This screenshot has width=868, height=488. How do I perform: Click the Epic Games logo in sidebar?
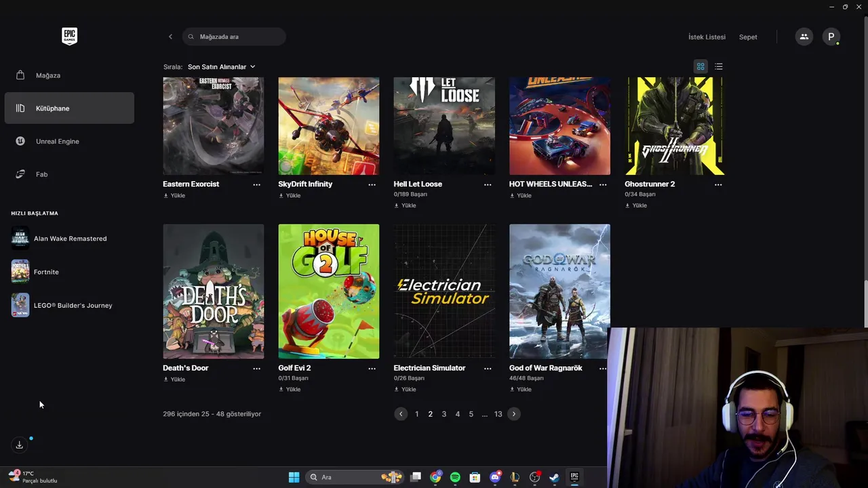[x=69, y=37]
